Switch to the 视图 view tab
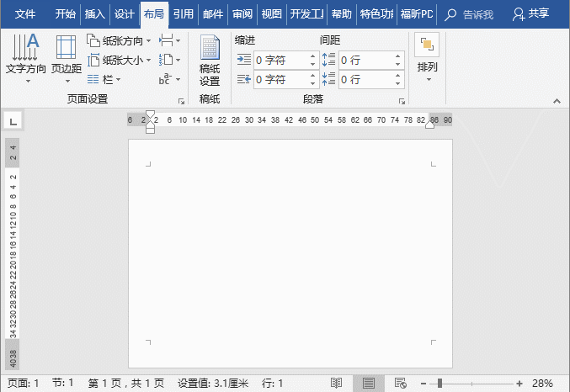Viewport: 570px width, 392px height. pyautogui.click(x=272, y=14)
